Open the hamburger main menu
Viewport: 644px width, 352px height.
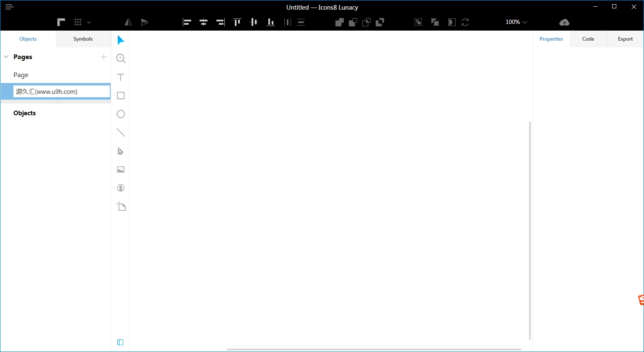pyautogui.click(x=9, y=7)
